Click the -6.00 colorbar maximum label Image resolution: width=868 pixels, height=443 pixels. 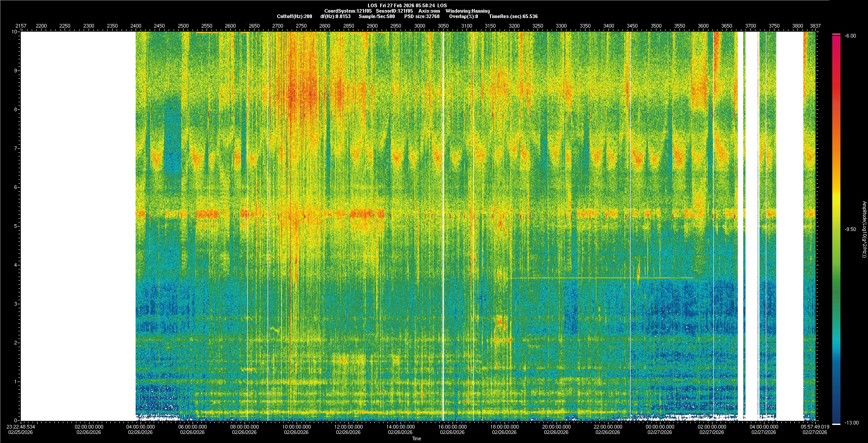coord(850,36)
